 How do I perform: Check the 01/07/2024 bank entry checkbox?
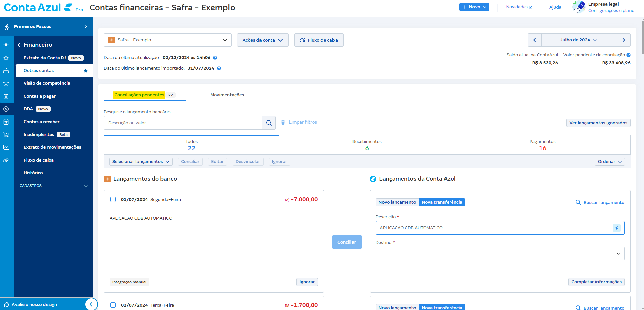click(x=113, y=199)
